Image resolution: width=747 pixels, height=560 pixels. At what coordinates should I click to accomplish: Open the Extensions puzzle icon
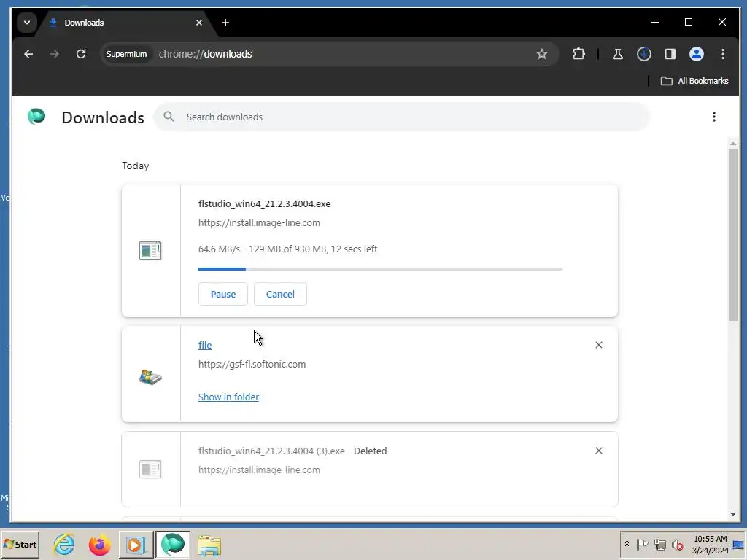tap(578, 54)
